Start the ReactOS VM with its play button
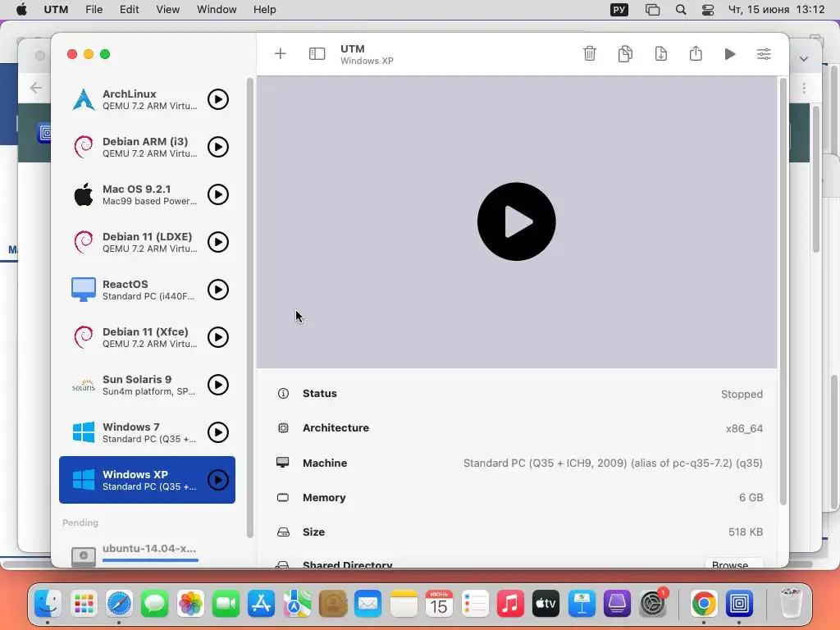Image resolution: width=840 pixels, height=630 pixels. 218,290
